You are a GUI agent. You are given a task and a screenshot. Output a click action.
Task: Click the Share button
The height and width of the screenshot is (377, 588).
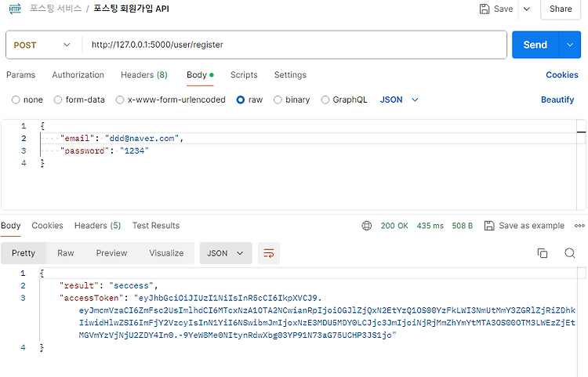(x=561, y=9)
